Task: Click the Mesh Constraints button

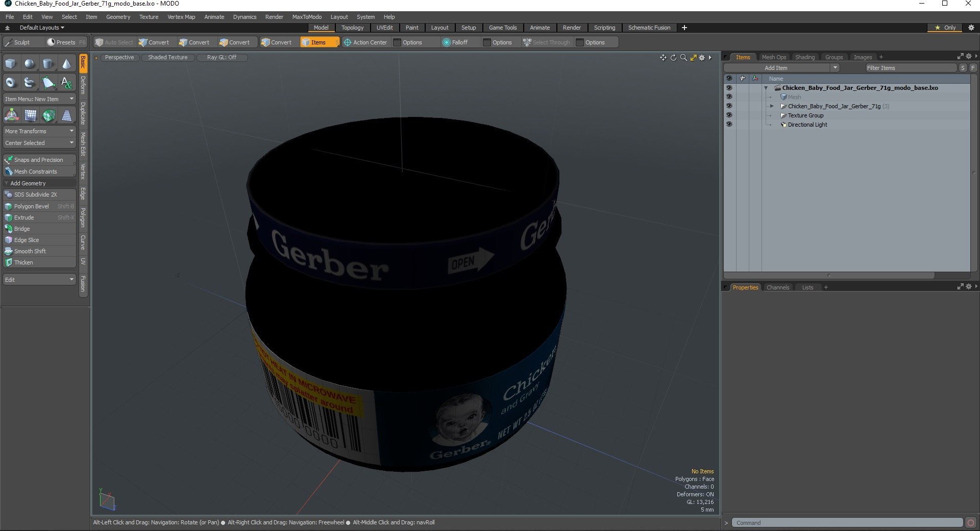Action: (39, 172)
